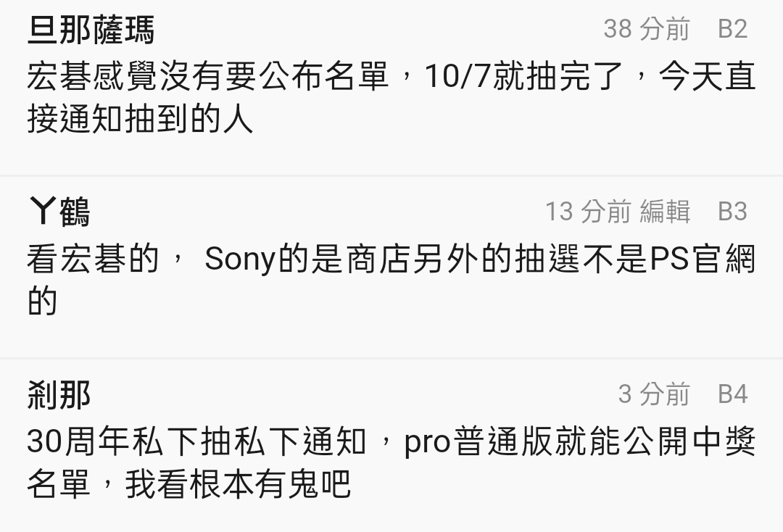
Task: Open the profile of user 旦那薩瑪
Action: click(91, 30)
